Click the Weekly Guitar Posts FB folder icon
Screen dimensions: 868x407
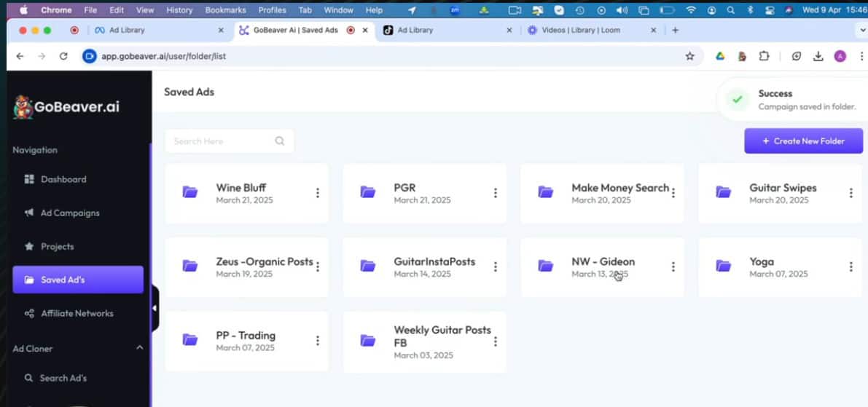[367, 341]
